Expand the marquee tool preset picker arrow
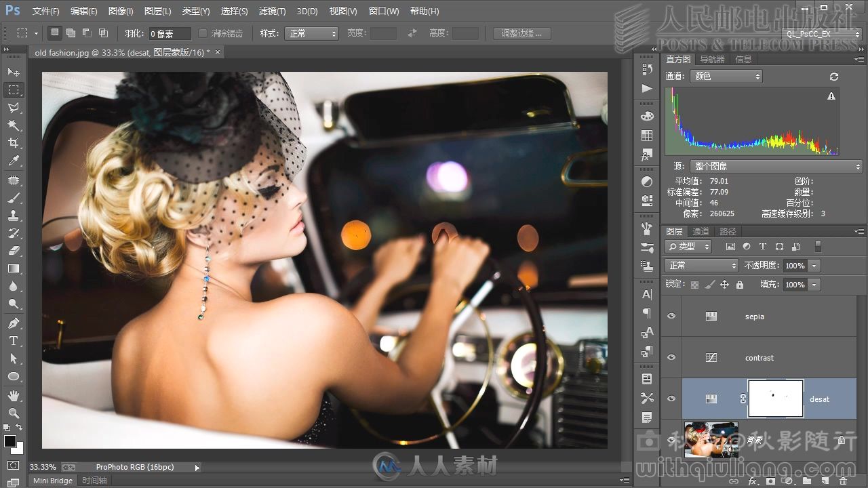Image resolution: width=868 pixels, height=488 pixels. (37, 33)
